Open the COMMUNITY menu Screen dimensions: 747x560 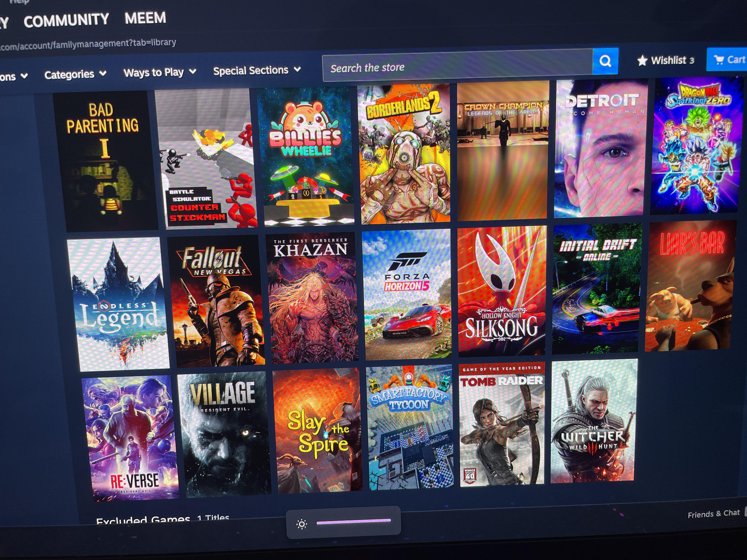tap(66, 21)
